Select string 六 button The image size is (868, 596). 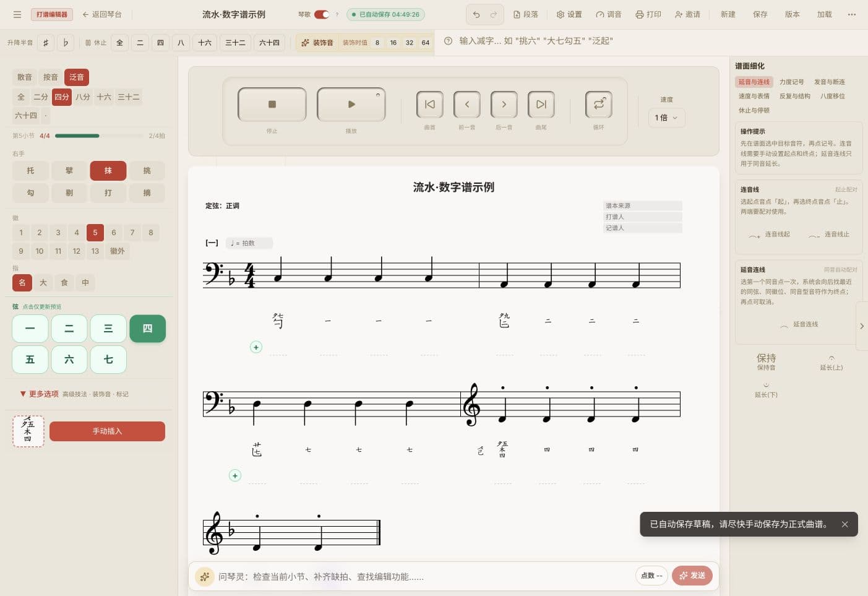(69, 360)
